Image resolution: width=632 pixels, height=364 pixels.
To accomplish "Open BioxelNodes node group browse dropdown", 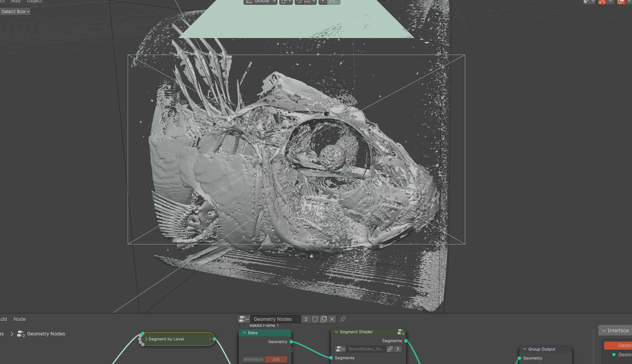I will pos(340,349).
